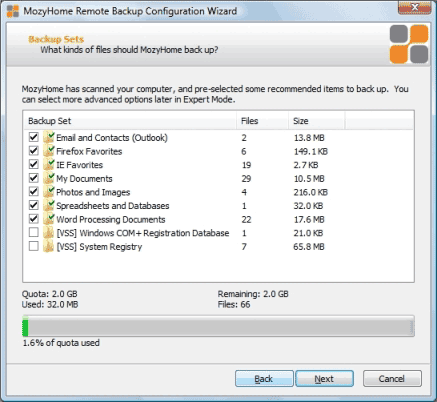
Task: Continue the wizard with Next button
Action: (324, 379)
